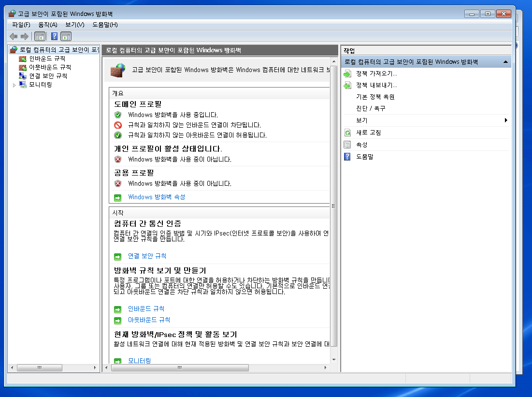
Task: Select the 아웃바운드 규칙 tree icon
Action: point(23,67)
